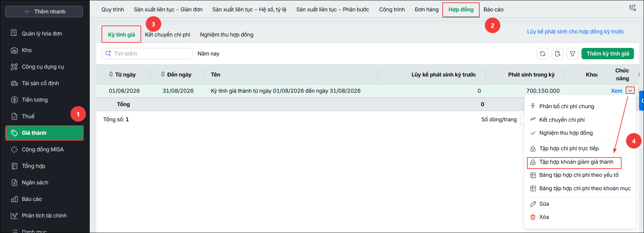This screenshot has width=644, height=233.
Task: Open the Công trình tab
Action: [392, 10]
